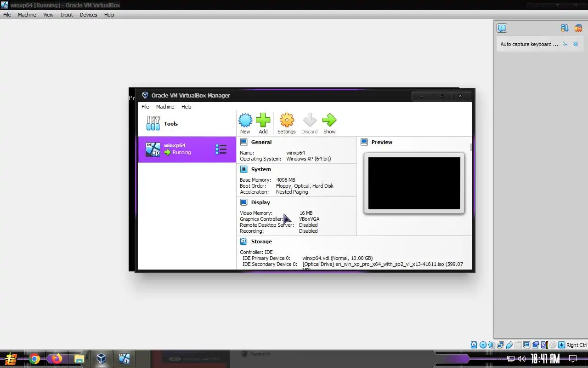
Task: Click the VirtualBox cube taskbar icon
Action: 102,359
